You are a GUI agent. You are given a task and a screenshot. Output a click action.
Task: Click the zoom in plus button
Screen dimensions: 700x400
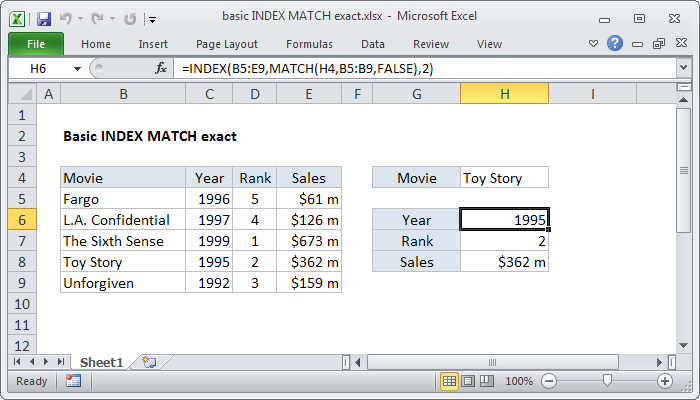[x=664, y=381]
